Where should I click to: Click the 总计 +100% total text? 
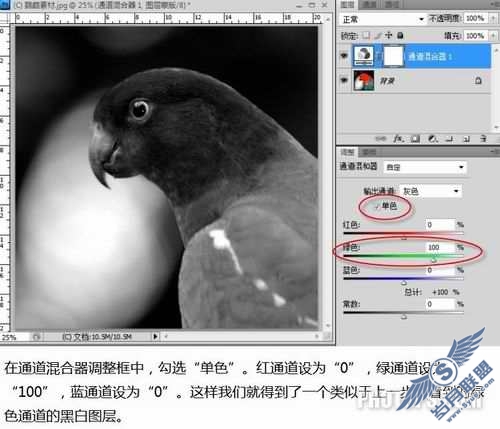(x=432, y=292)
